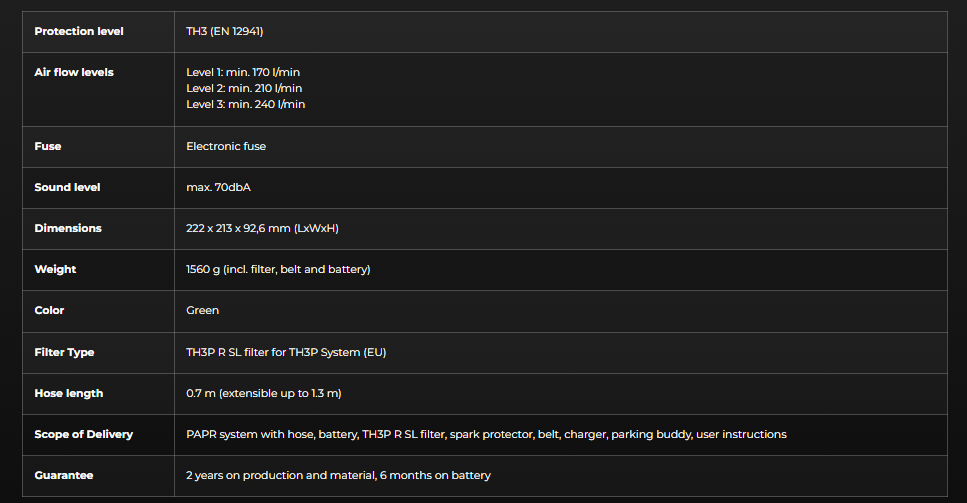Click the "Level 1: min. 170 l/min" line

point(243,72)
